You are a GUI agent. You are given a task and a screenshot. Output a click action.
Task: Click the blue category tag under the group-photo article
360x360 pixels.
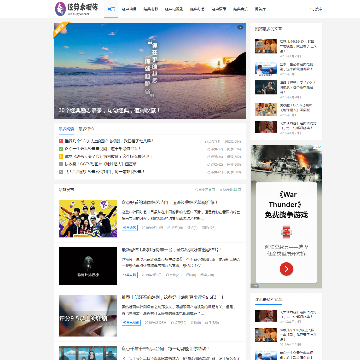click(x=130, y=228)
